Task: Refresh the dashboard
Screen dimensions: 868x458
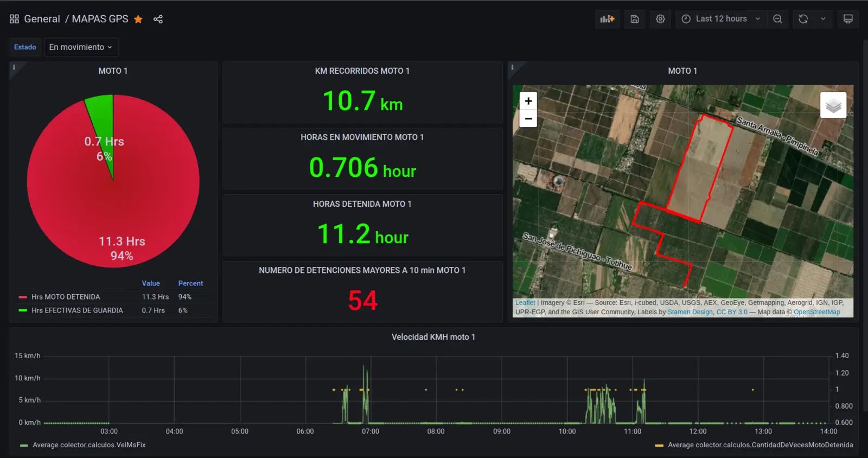Action: click(x=803, y=19)
